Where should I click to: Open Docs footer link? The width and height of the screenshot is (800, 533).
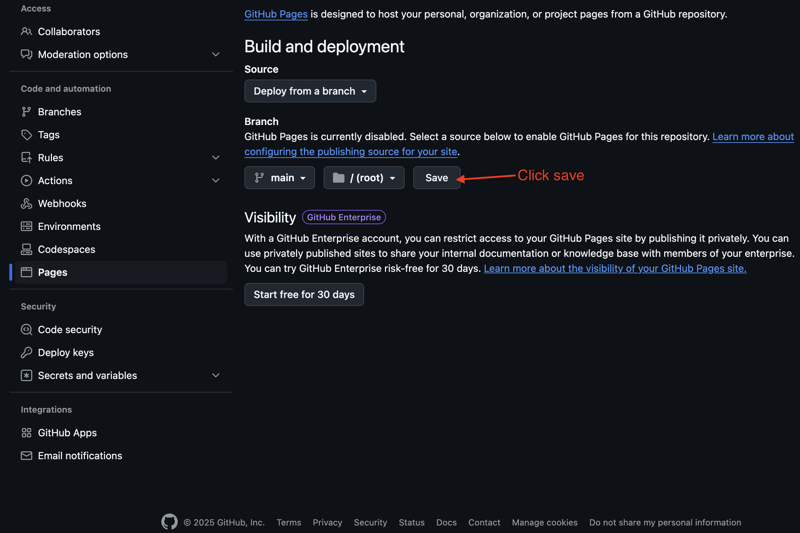(446, 522)
